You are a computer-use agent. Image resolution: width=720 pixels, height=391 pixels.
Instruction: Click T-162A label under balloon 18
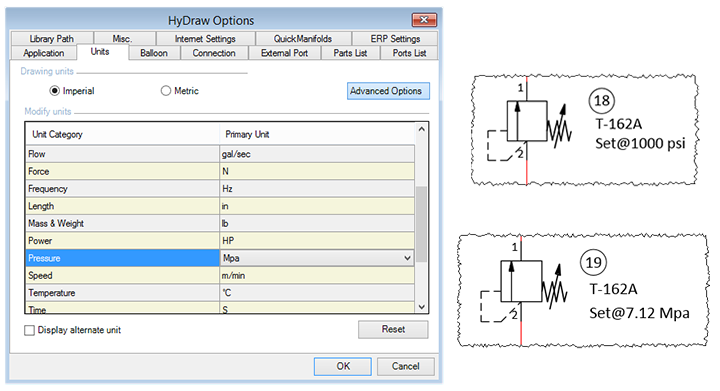pyautogui.click(x=619, y=124)
